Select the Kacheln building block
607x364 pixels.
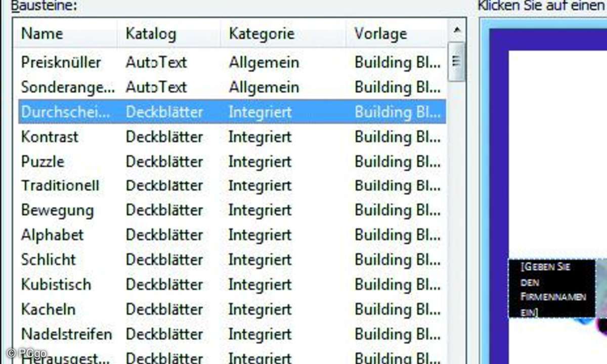point(48,309)
